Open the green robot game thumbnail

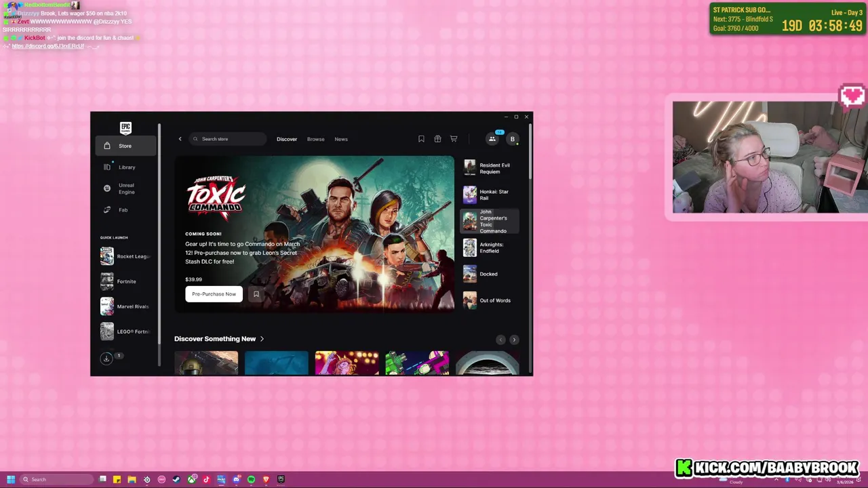point(417,363)
